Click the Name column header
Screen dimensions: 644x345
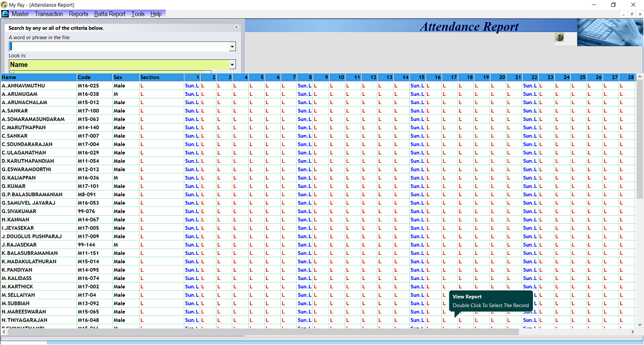[x=38, y=78]
